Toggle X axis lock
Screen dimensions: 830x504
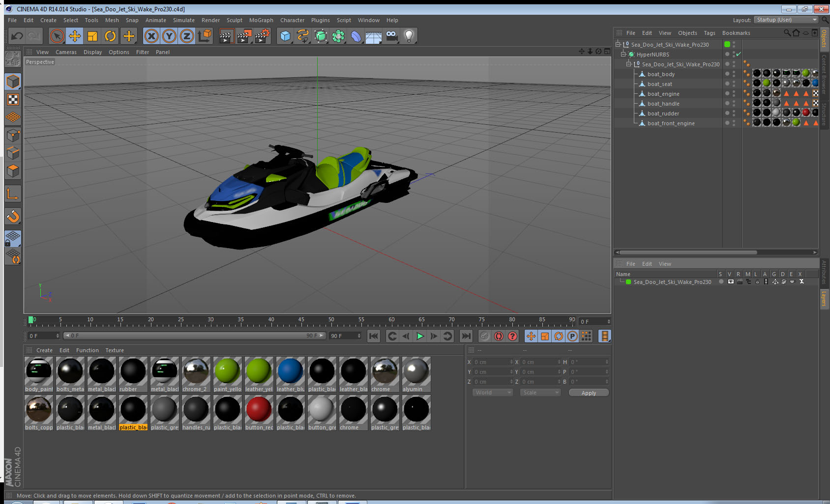pos(151,36)
